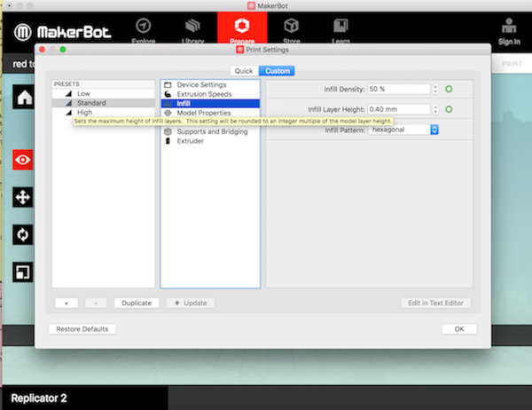Click Edit in Text Editor button

coord(435,303)
